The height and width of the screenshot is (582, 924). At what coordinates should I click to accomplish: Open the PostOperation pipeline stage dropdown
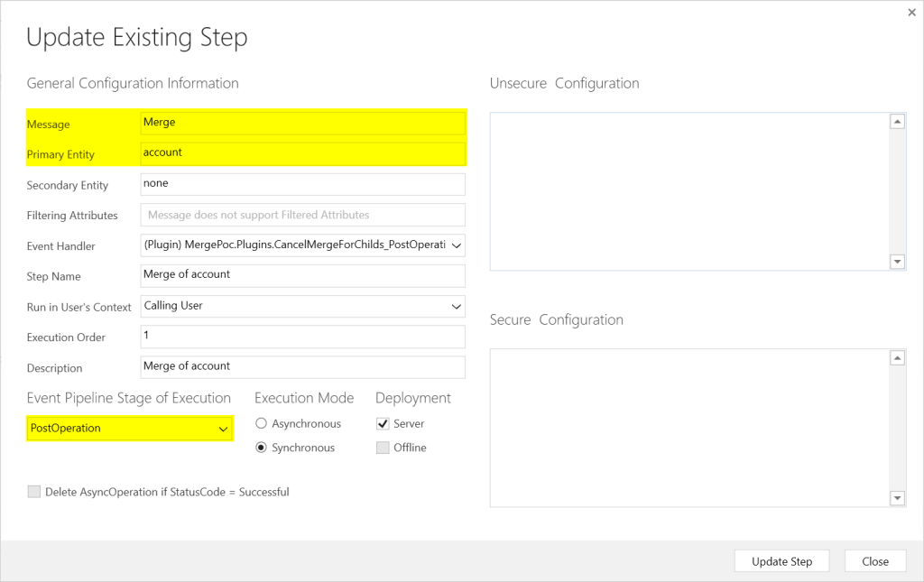click(x=223, y=429)
